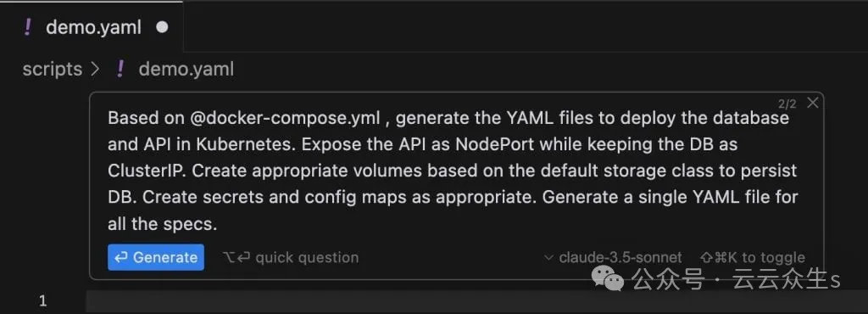Click the YAML icon on the demo.yaml tab
Viewport: 868px width, 314px height.
[28, 27]
